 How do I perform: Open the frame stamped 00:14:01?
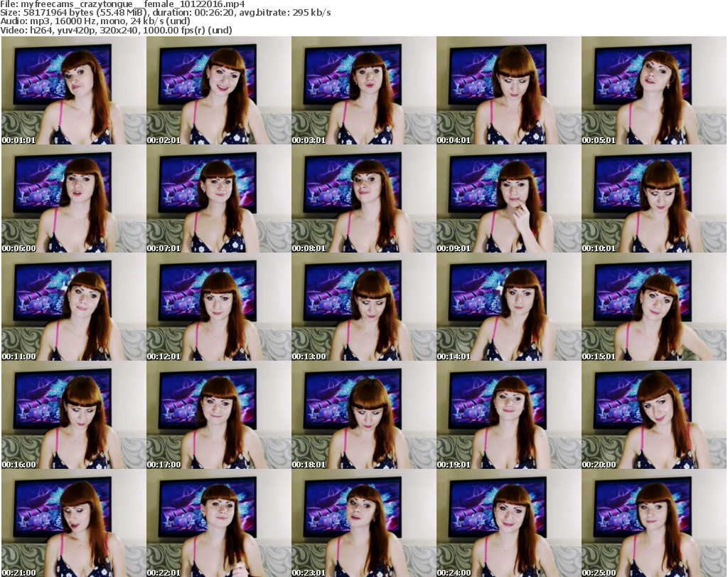[x=508, y=307]
